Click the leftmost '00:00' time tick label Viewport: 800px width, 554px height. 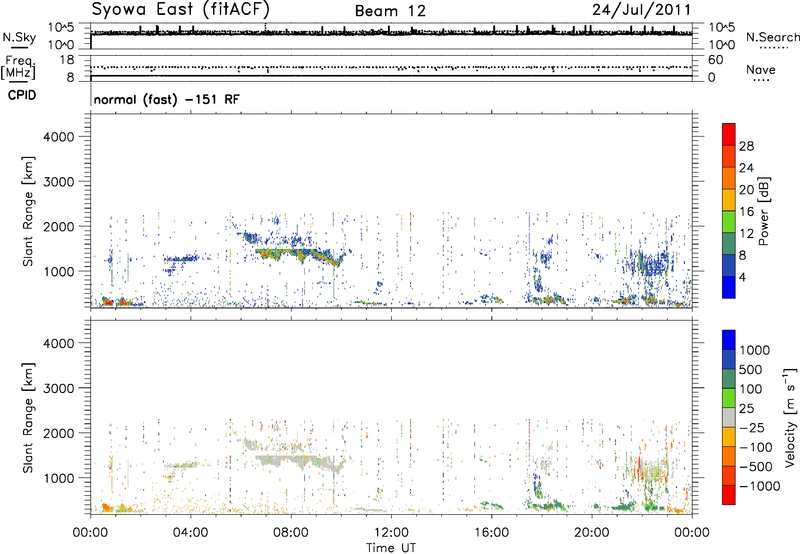pyautogui.click(x=90, y=533)
